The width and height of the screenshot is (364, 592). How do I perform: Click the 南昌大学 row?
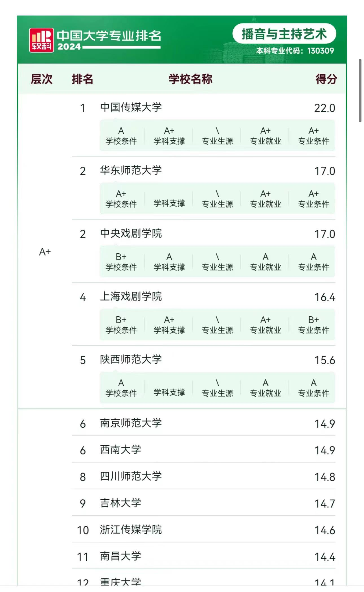[x=120, y=556]
